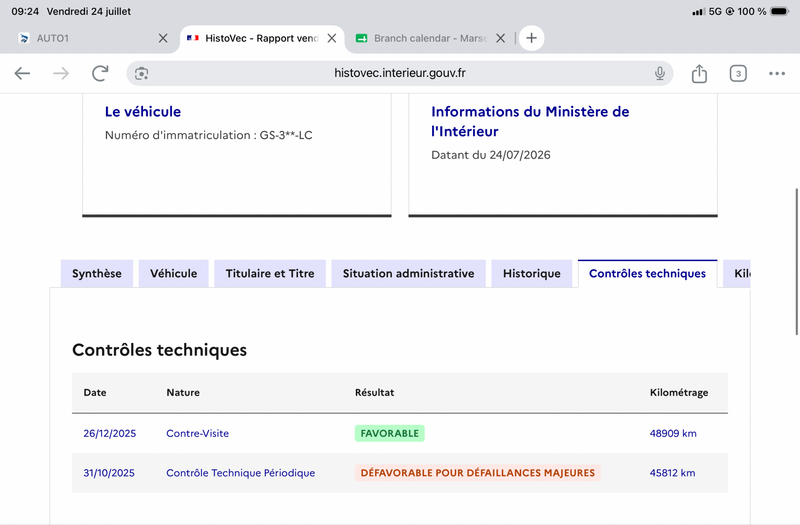This screenshot has height=525, width=800.
Task: Tap the battery icon in status bar
Action: click(x=780, y=11)
